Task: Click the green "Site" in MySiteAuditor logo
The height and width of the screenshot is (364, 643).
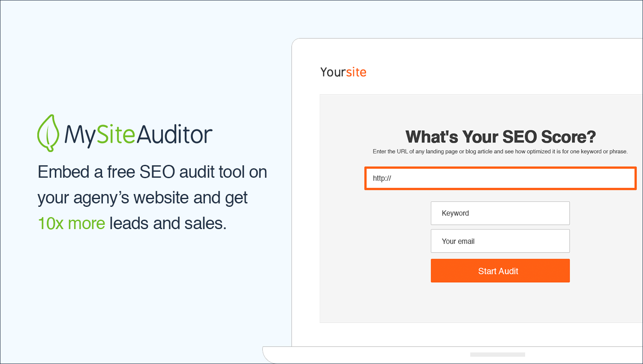Action: coord(116,134)
